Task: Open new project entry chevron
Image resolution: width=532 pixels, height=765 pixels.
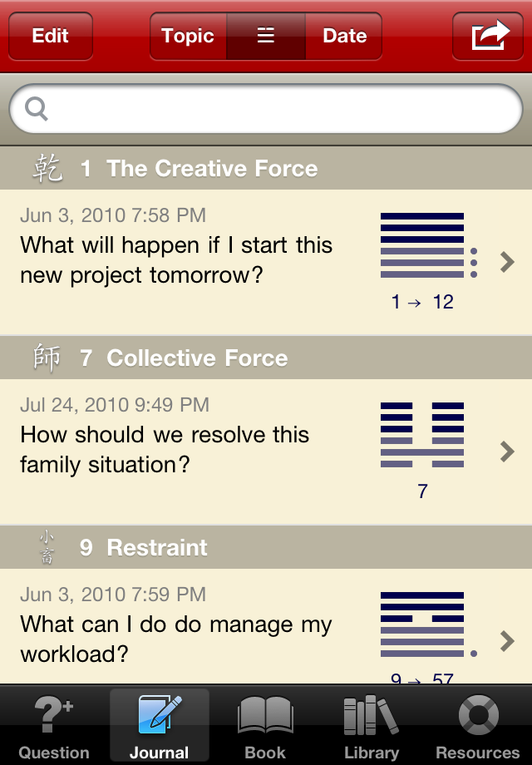Action: [507, 262]
